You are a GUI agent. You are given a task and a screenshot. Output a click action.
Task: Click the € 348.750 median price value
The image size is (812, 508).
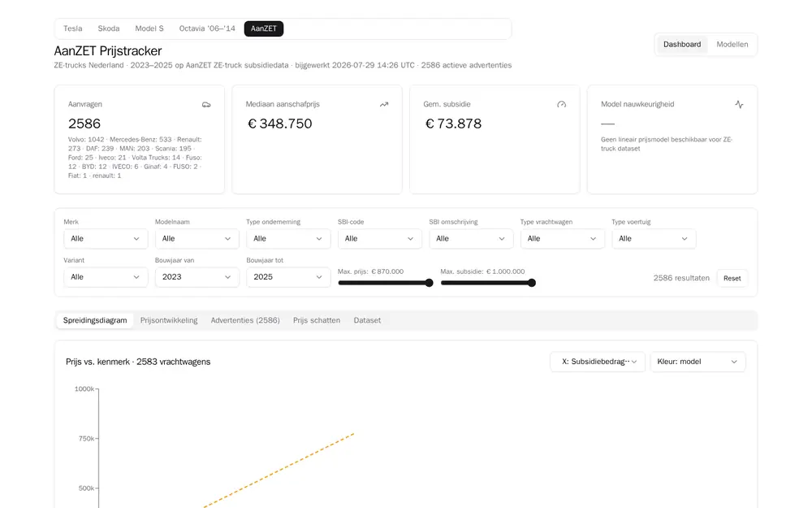coord(279,124)
